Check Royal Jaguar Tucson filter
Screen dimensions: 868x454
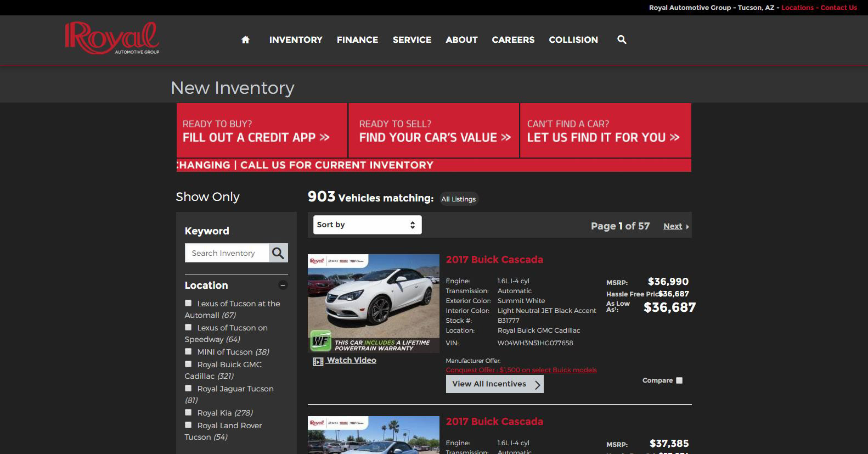click(x=188, y=388)
